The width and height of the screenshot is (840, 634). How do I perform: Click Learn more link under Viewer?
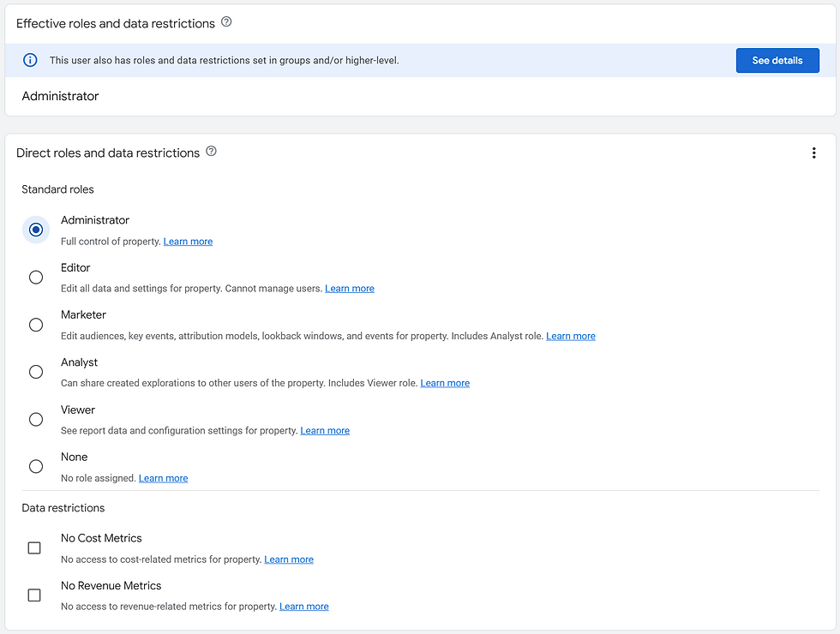coord(325,430)
